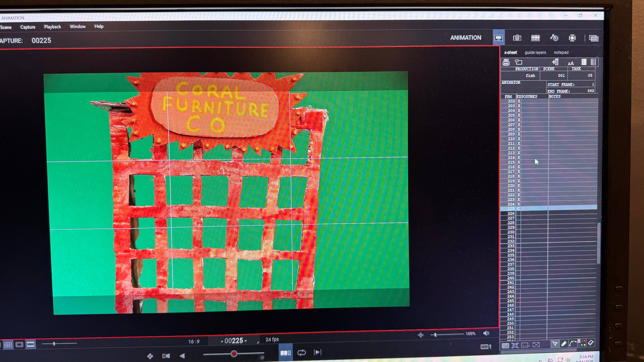The image size is (644, 362).
Task: Click the rightmost x-sheet grid layout icon
Action: (x=593, y=62)
